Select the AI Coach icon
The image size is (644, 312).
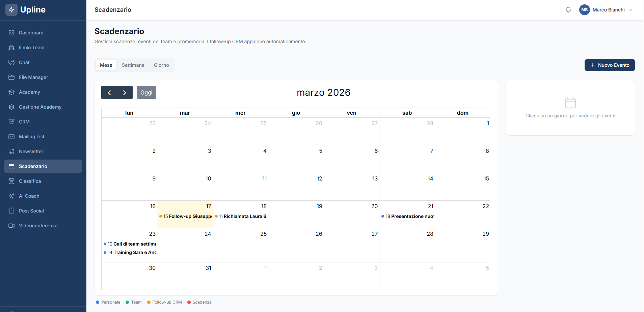(11, 196)
